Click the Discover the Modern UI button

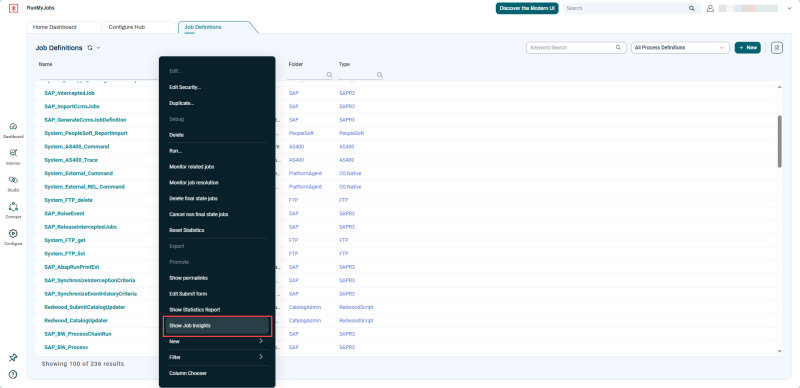pyautogui.click(x=527, y=8)
